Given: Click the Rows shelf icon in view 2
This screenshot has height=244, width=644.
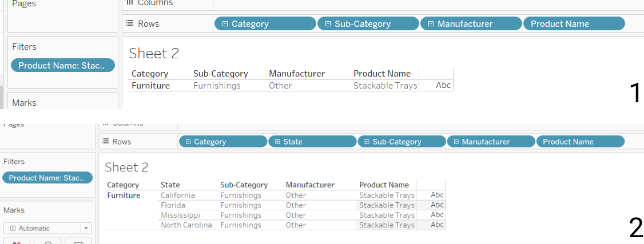Looking at the screenshot, I should (105, 142).
